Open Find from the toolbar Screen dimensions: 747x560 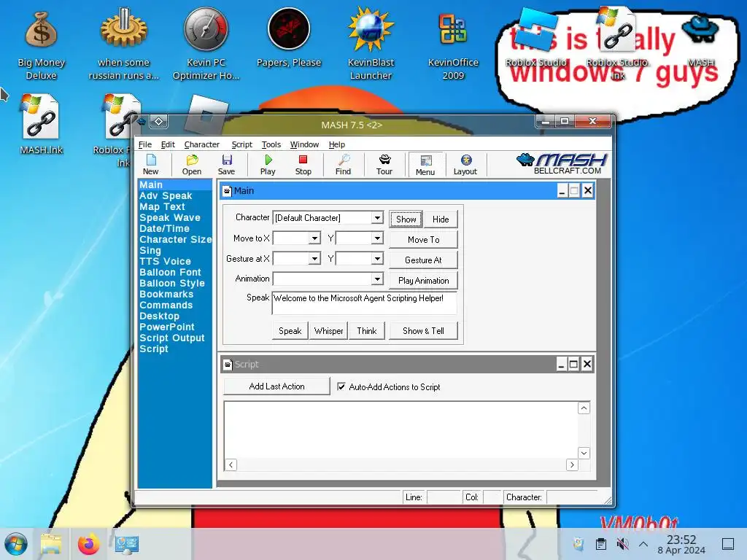pos(343,165)
